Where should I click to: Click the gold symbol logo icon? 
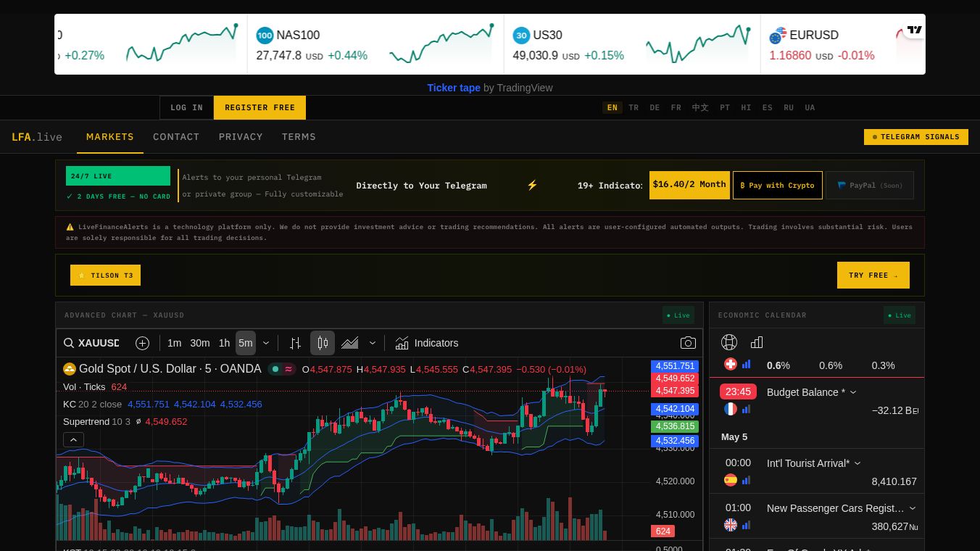70,369
